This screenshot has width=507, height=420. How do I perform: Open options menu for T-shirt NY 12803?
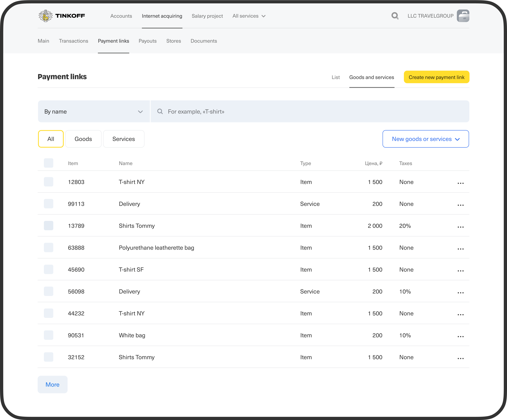[460, 183]
